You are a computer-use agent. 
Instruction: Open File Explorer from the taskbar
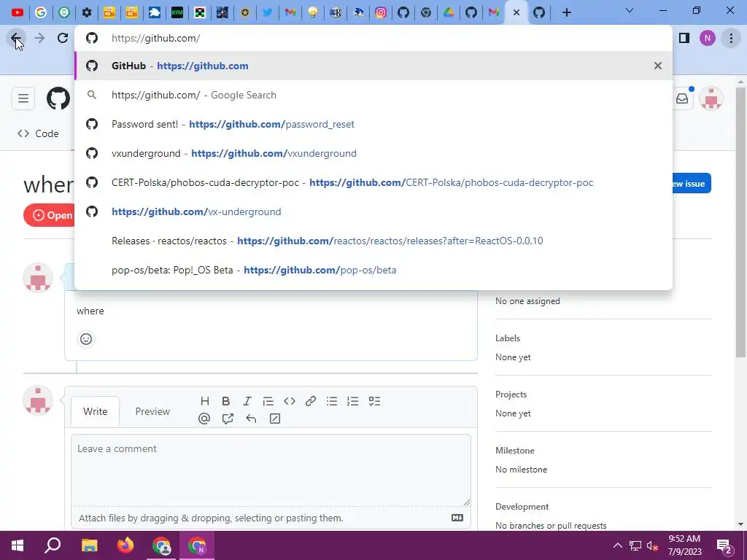coord(89,545)
